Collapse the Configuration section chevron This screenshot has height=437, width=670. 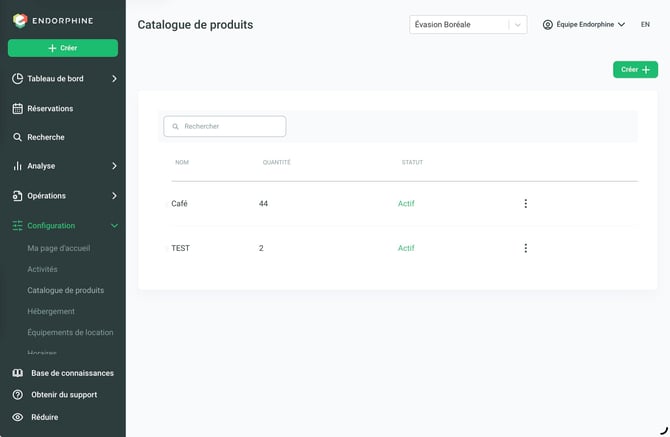[x=114, y=226]
